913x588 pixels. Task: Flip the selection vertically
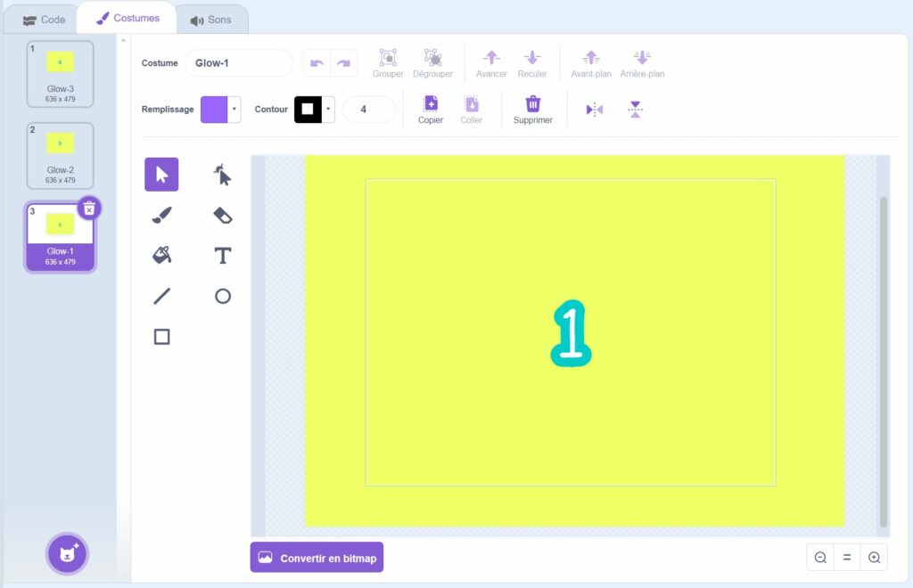click(635, 110)
